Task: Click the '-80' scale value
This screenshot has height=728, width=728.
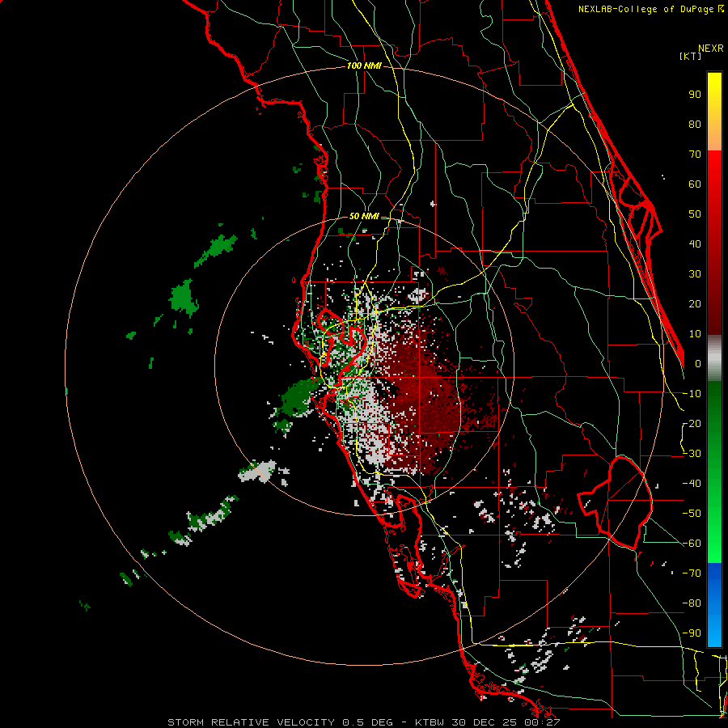Action: (x=692, y=603)
